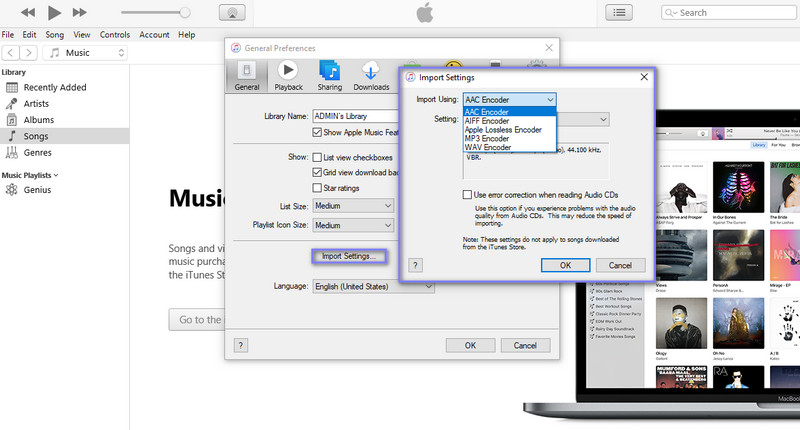Open the Help menu
The image size is (800, 430).
point(187,35)
